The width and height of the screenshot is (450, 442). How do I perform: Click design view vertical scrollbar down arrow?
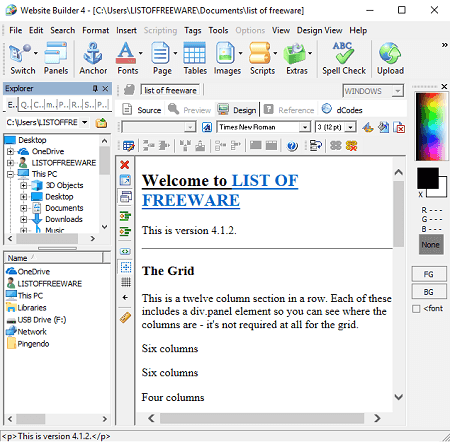(x=398, y=397)
